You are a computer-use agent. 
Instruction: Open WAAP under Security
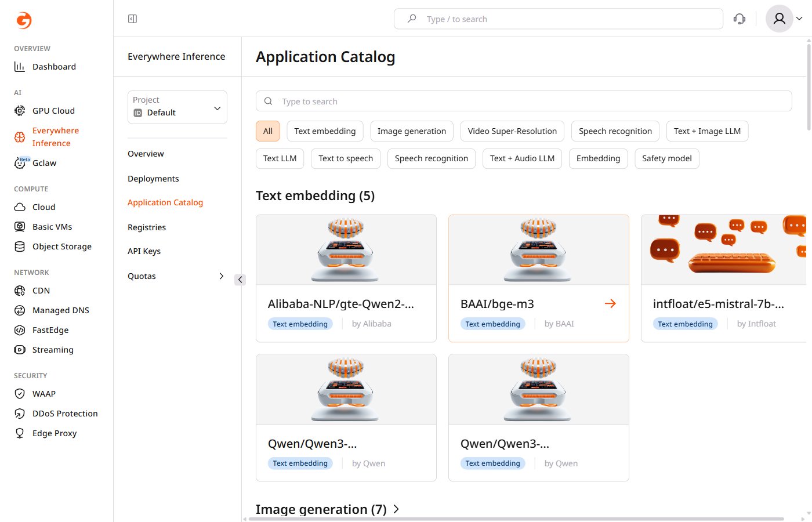pyautogui.click(x=43, y=394)
